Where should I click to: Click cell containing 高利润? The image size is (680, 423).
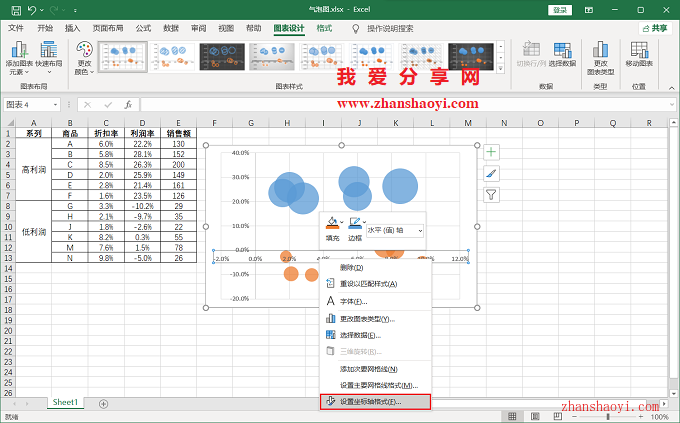33,170
